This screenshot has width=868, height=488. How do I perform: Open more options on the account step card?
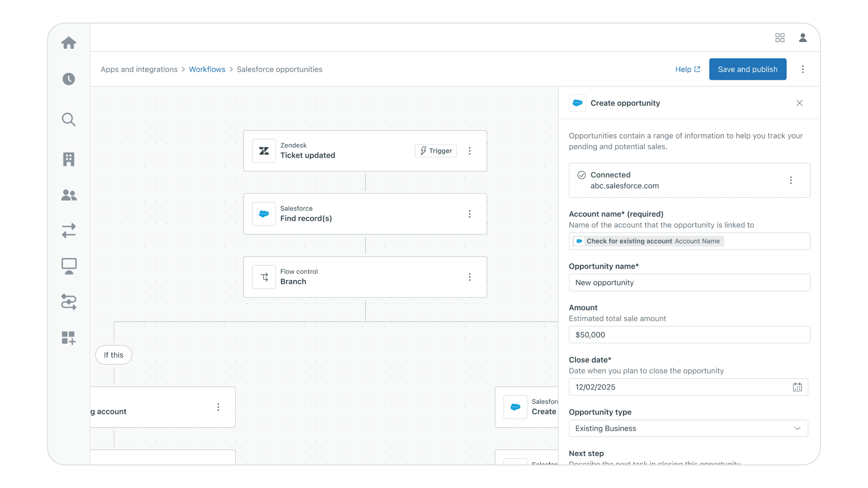coord(218,407)
